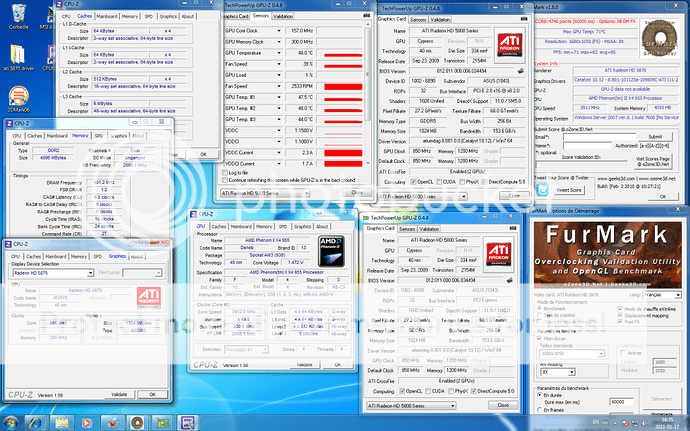Click the taskbar clock and date
This screenshot has width=690, height=431.
tap(665, 423)
